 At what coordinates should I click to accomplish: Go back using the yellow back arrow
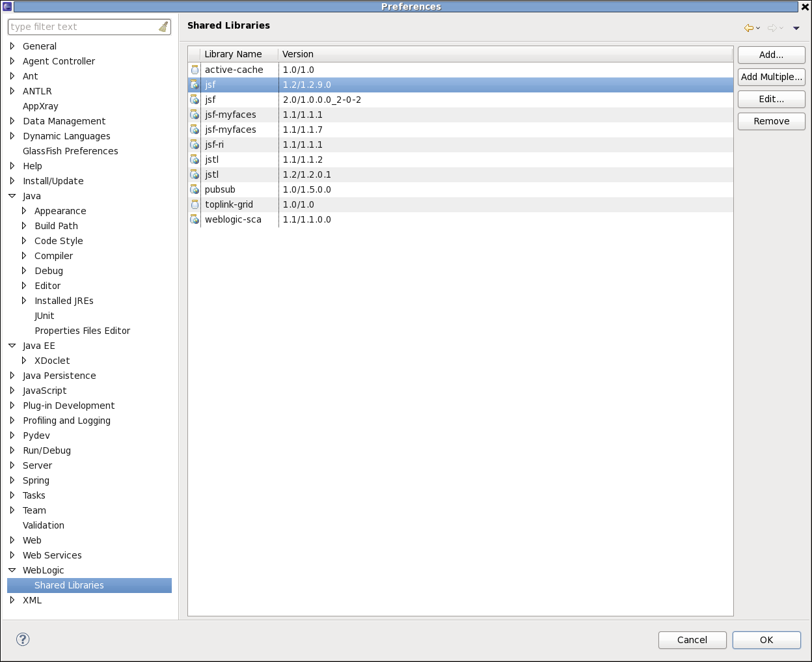[749, 28]
